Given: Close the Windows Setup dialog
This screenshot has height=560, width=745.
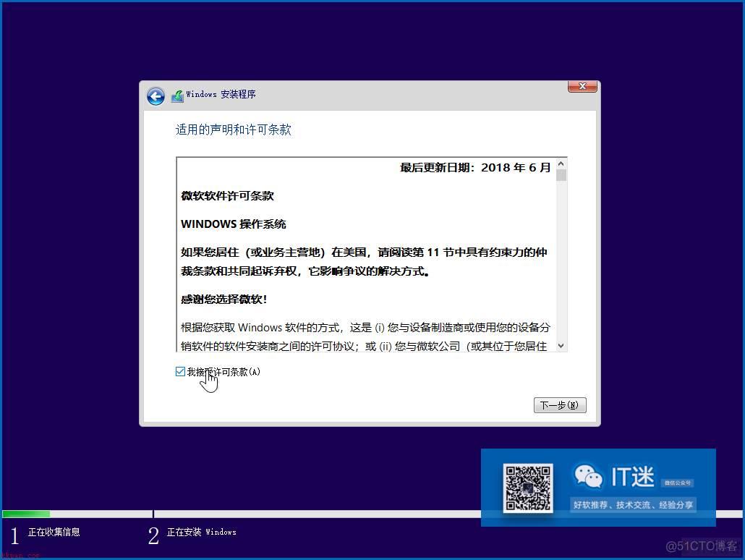Looking at the screenshot, I should click(582, 87).
